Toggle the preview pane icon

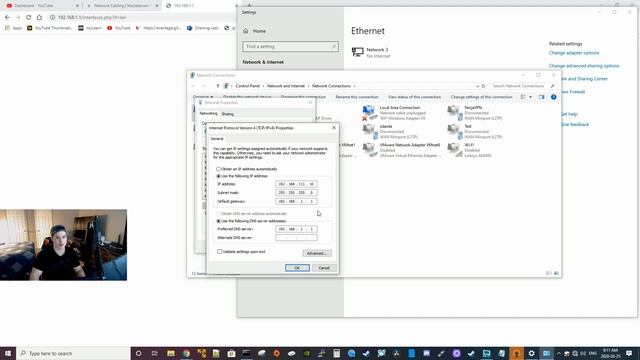click(541, 97)
